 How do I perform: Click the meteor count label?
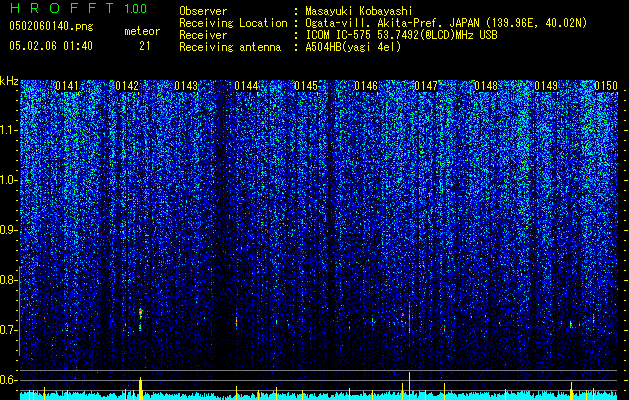[142, 31]
